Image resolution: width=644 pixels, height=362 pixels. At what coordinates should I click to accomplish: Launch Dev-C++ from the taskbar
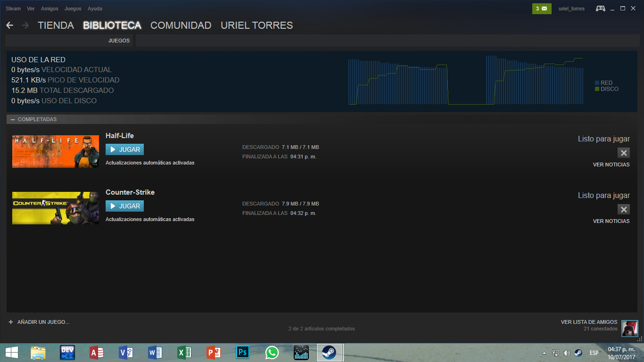(x=67, y=353)
